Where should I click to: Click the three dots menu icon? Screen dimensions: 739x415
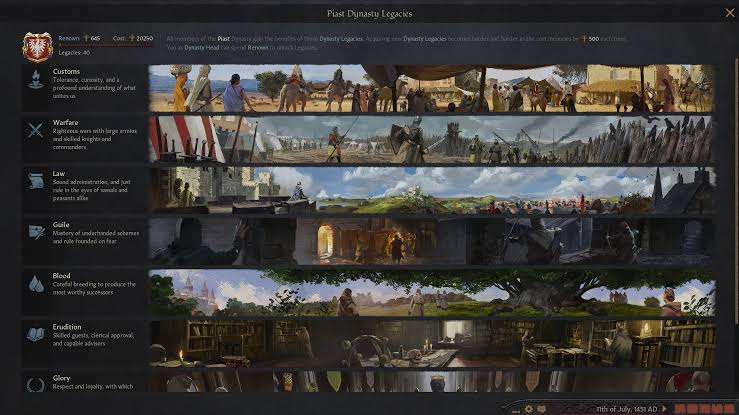(x=516, y=411)
